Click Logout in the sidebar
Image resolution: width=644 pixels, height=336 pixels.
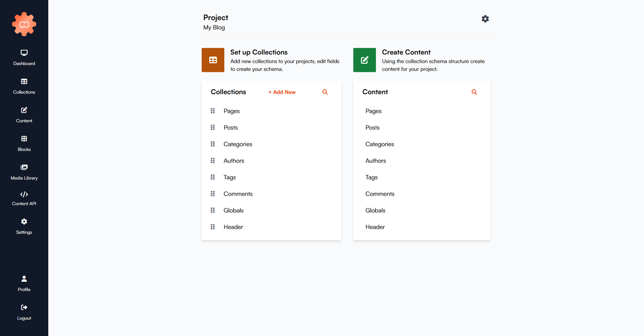pyautogui.click(x=24, y=312)
